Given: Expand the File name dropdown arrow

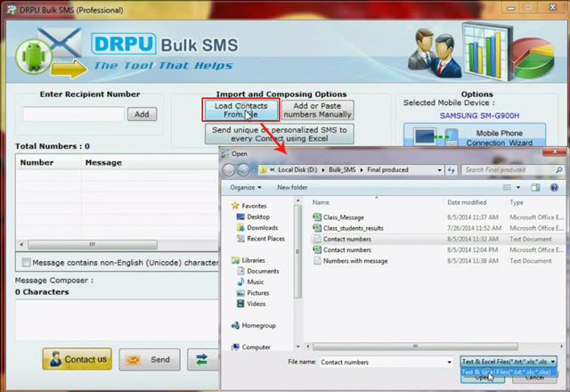Looking at the screenshot, I should (449, 363).
